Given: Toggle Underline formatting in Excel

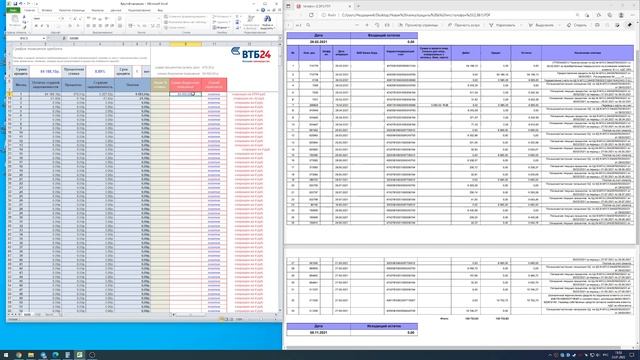Looking at the screenshot, I should pyautogui.click(x=47, y=26).
